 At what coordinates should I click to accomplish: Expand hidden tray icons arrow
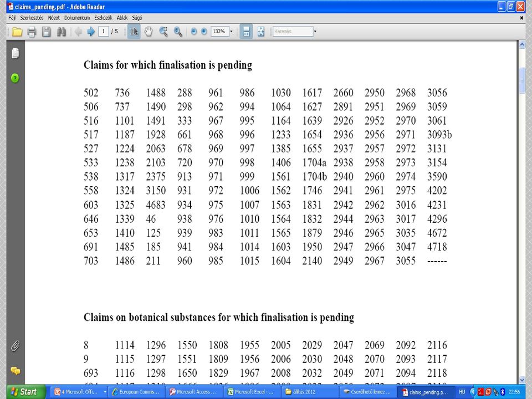click(x=473, y=392)
